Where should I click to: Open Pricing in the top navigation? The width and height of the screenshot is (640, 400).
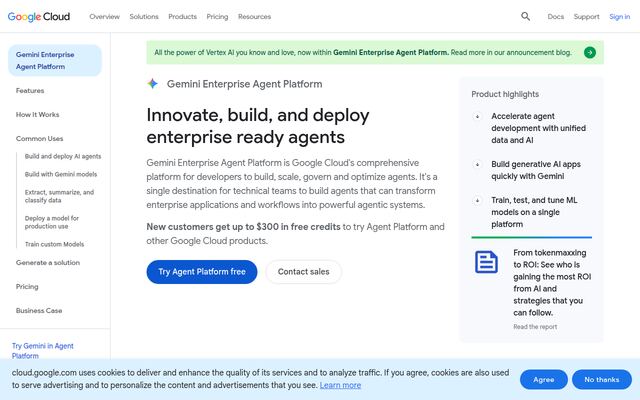pyautogui.click(x=217, y=17)
